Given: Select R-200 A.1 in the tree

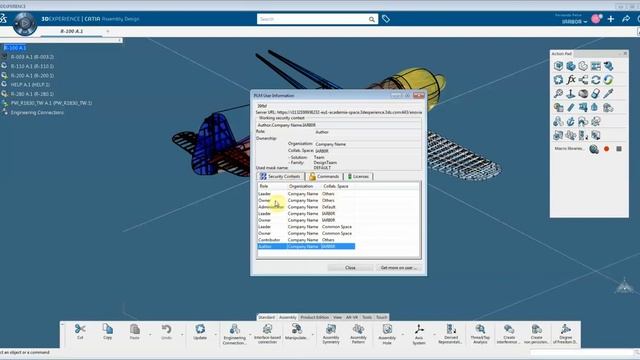Looking at the screenshot, I should pyautogui.click(x=32, y=76).
